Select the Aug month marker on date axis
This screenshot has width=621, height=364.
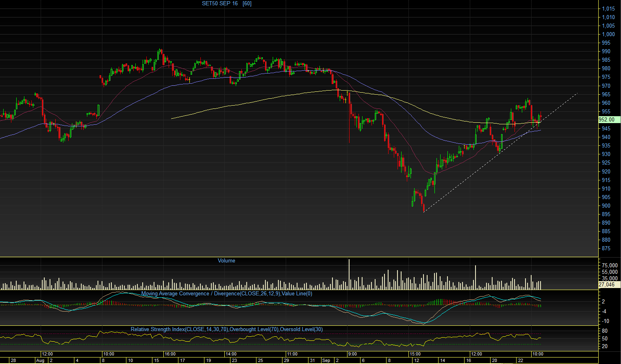(40, 360)
